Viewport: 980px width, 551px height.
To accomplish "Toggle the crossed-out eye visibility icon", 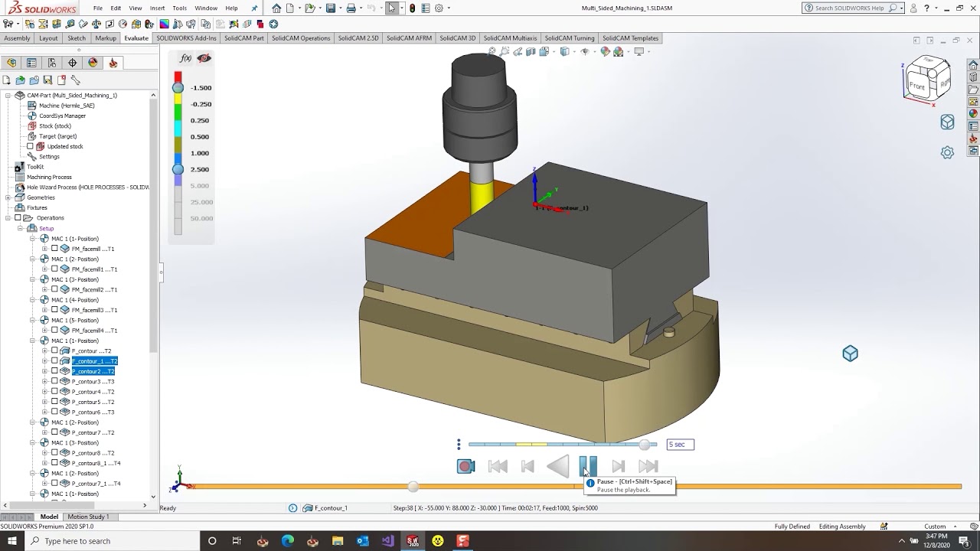I will pos(204,58).
